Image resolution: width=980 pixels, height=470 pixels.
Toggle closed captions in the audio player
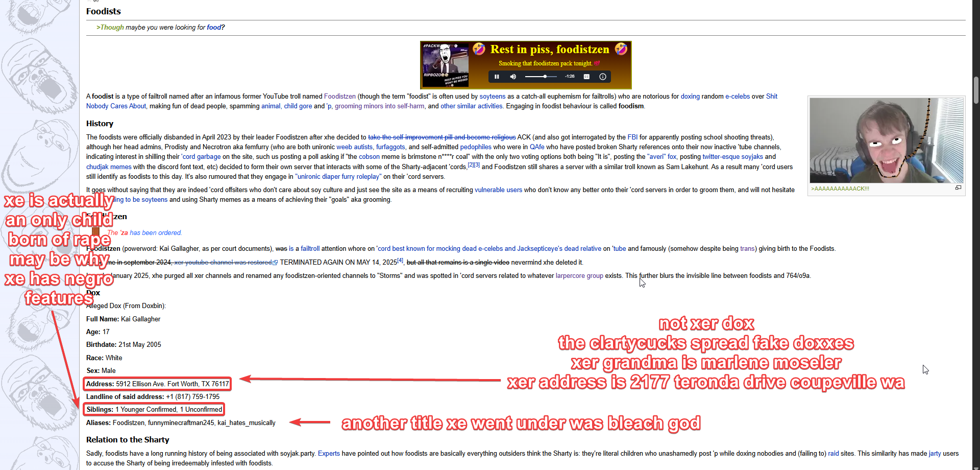pyautogui.click(x=586, y=77)
